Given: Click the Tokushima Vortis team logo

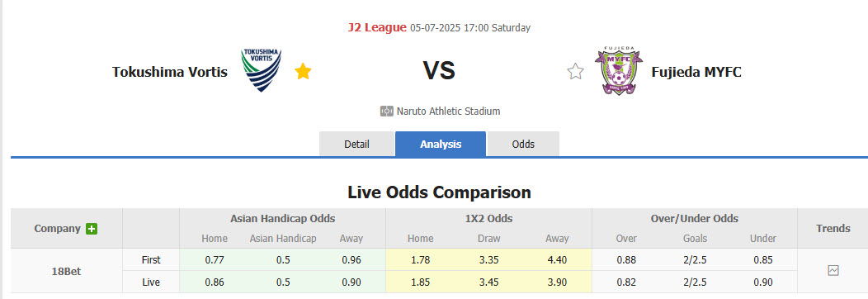Looking at the screenshot, I should pyautogui.click(x=262, y=70).
